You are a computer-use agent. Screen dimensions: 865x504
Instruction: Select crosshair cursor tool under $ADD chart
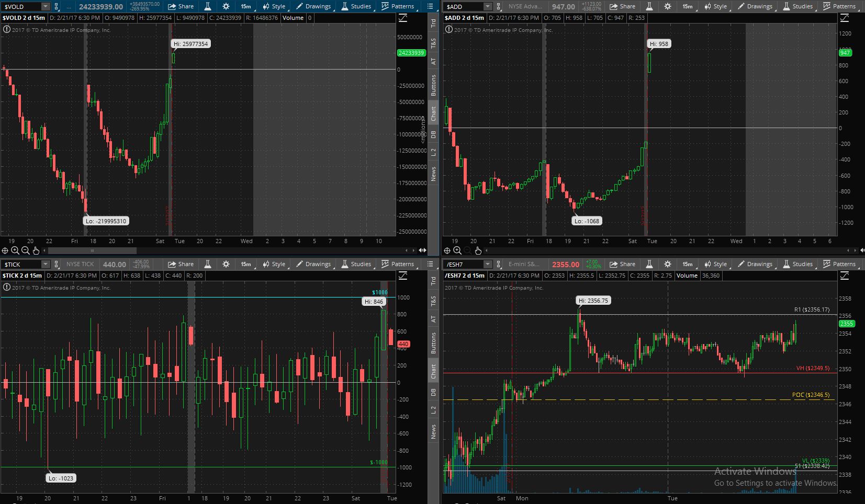tap(447, 250)
